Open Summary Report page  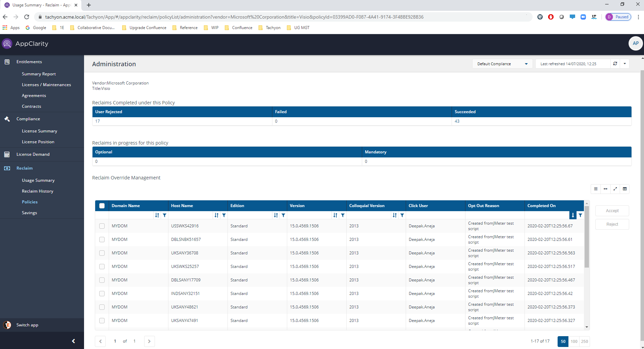[39, 74]
